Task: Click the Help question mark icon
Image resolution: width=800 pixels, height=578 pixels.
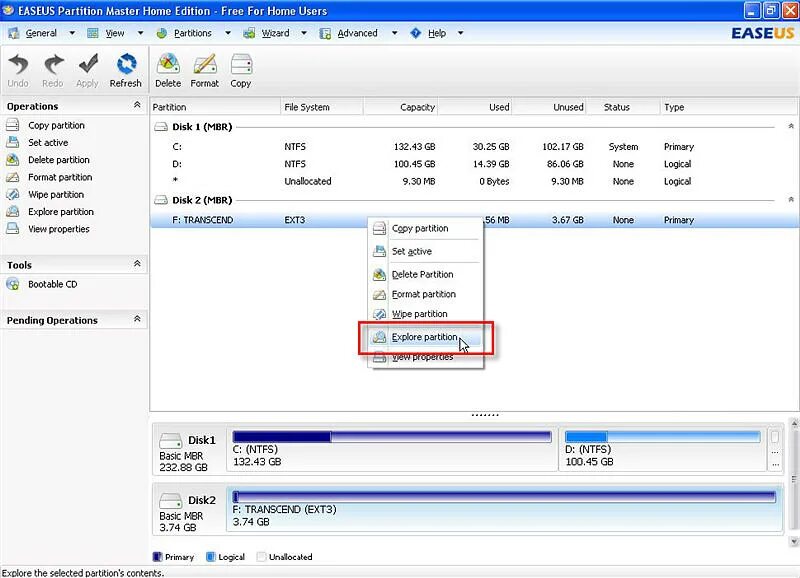Action: (413, 32)
